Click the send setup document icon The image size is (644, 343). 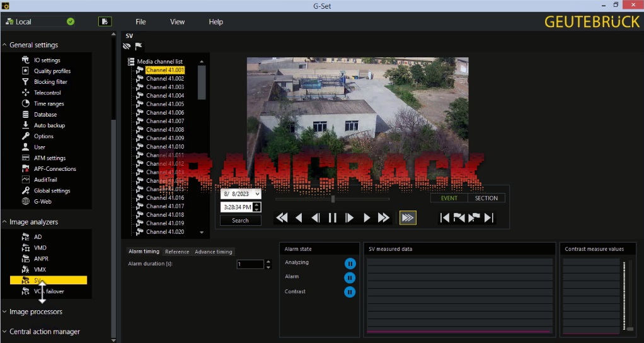pos(105,21)
